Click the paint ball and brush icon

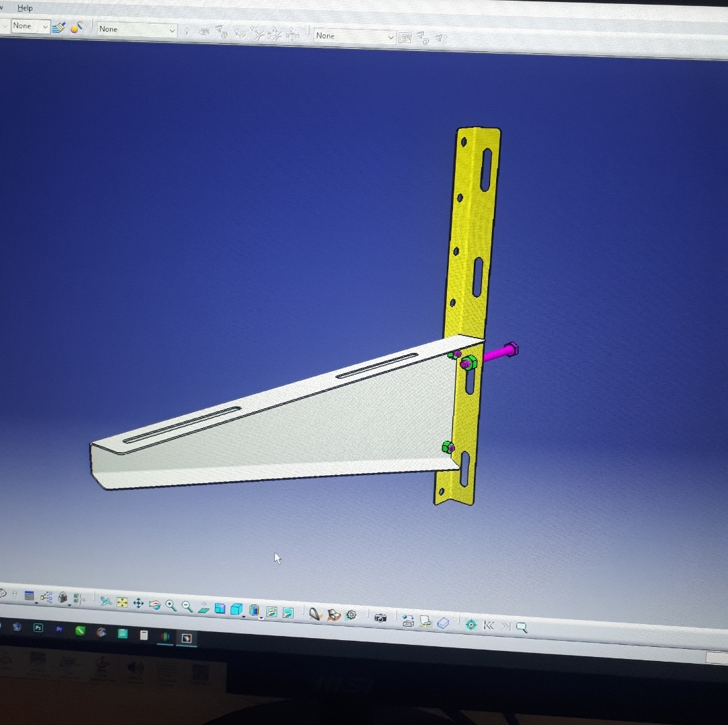[x=76, y=28]
